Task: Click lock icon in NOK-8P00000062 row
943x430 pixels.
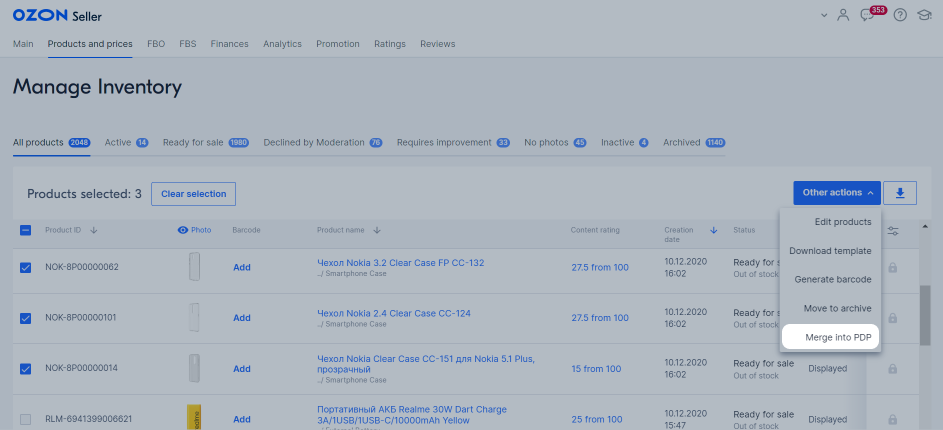Action: pos(892,267)
